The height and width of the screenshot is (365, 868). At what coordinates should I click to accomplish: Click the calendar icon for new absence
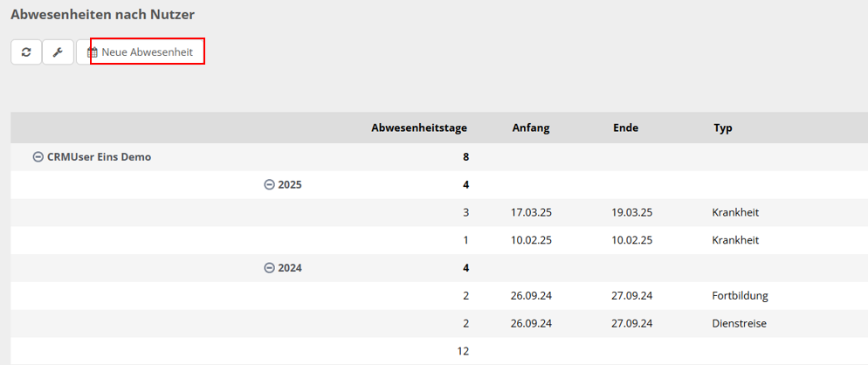pyautogui.click(x=93, y=53)
